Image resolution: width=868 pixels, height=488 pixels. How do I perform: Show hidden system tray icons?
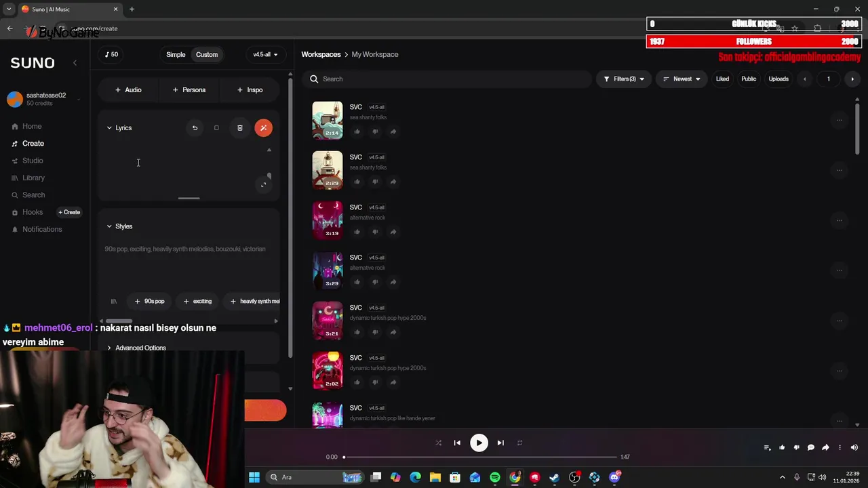click(782, 477)
